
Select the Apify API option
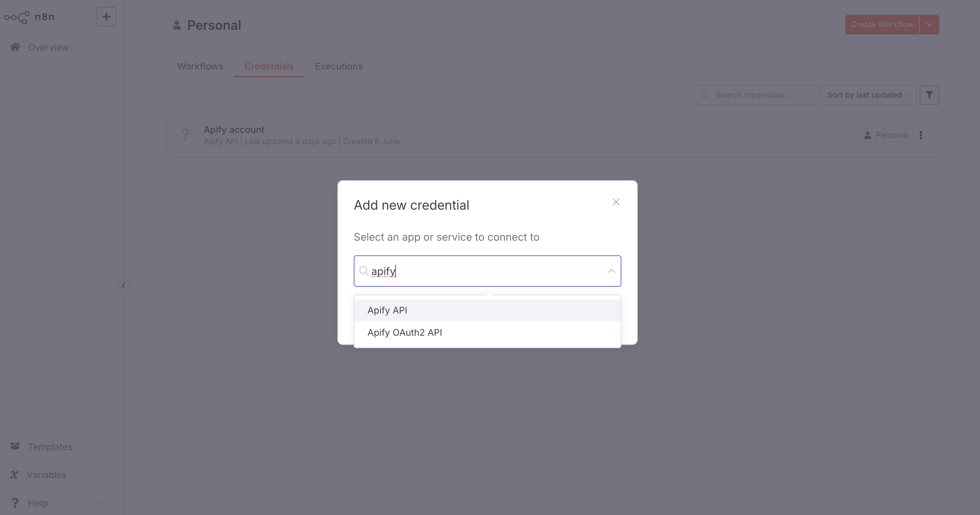(487, 310)
